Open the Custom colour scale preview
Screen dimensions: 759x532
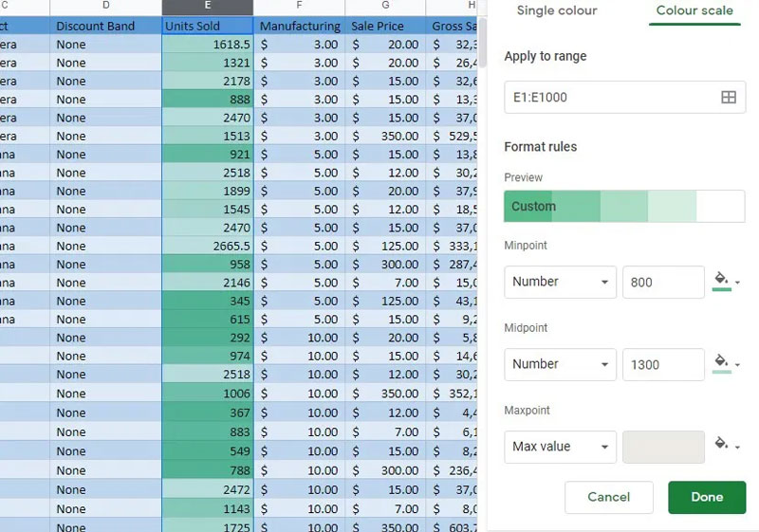tap(624, 206)
